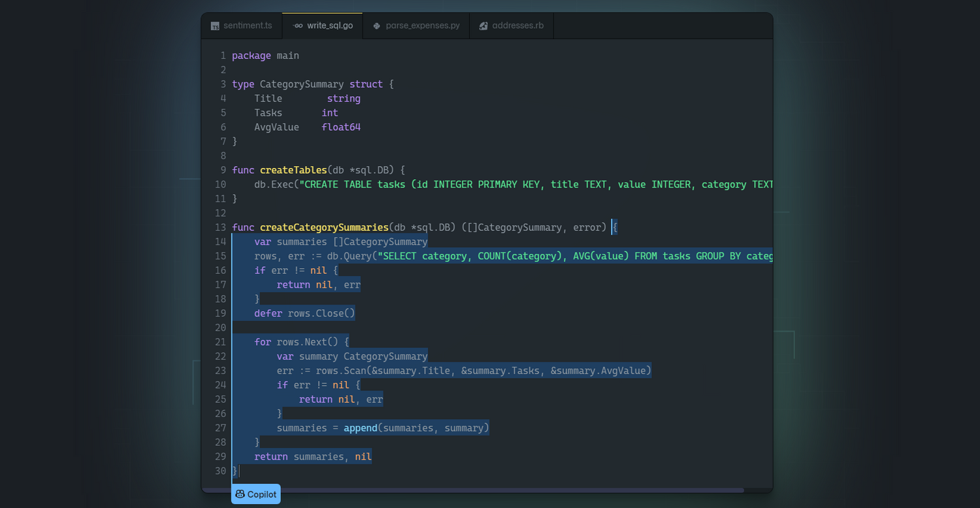Place cursor on createTables function name
This screenshot has height=508, width=980.
[x=293, y=170]
